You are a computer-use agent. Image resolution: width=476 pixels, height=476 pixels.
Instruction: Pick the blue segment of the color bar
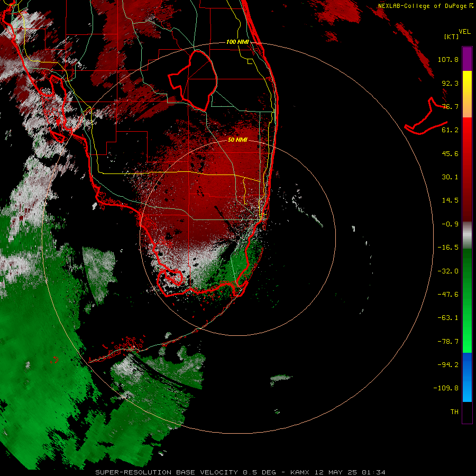point(467,377)
